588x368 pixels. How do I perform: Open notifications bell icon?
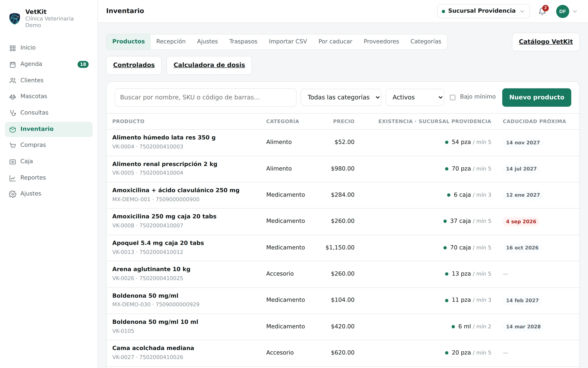pyautogui.click(x=542, y=11)
